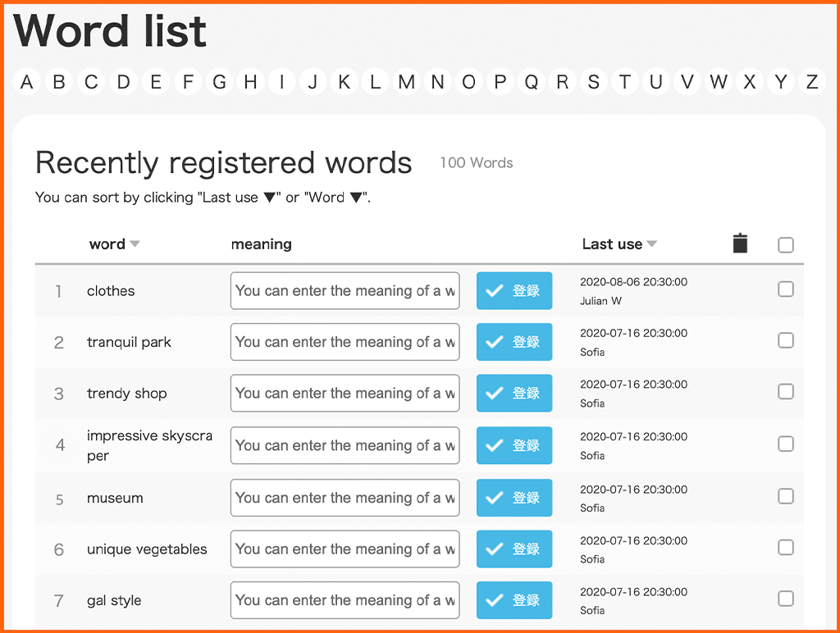840x633 pixels.
Task: Click the trash delete icon
Action: pyautogui.click(x=740, y=244)
